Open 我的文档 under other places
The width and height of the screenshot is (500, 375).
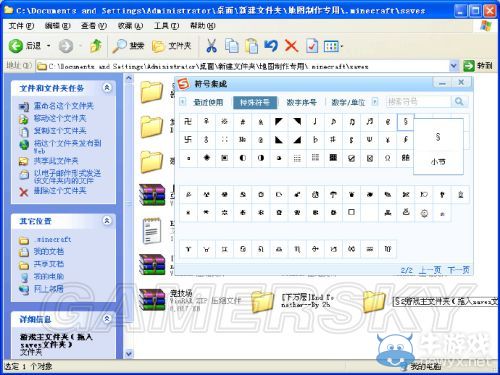click(48, 252)
